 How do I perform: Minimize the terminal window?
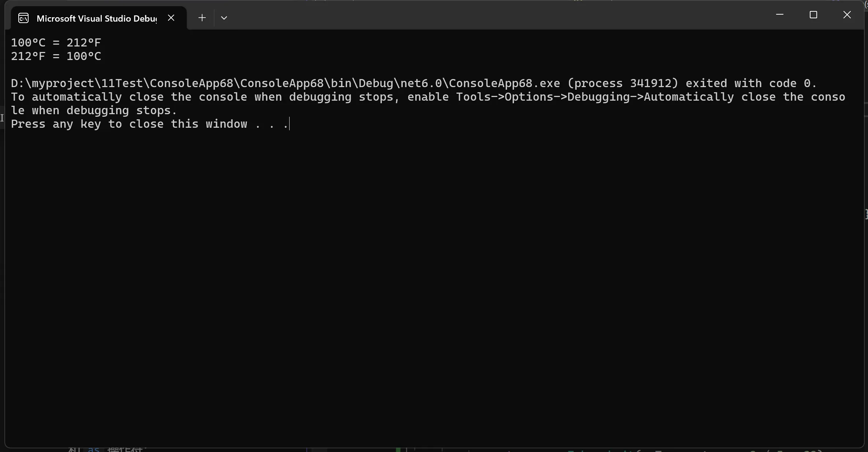click(x=780, y=15)
